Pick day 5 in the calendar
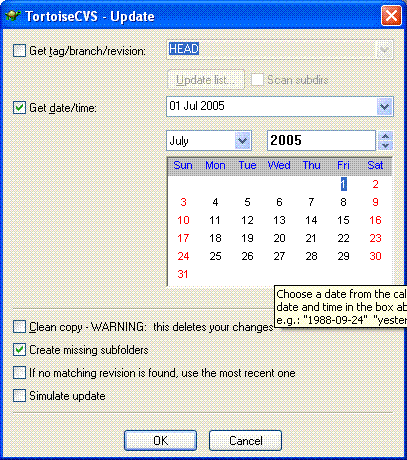 coord(247,202)
